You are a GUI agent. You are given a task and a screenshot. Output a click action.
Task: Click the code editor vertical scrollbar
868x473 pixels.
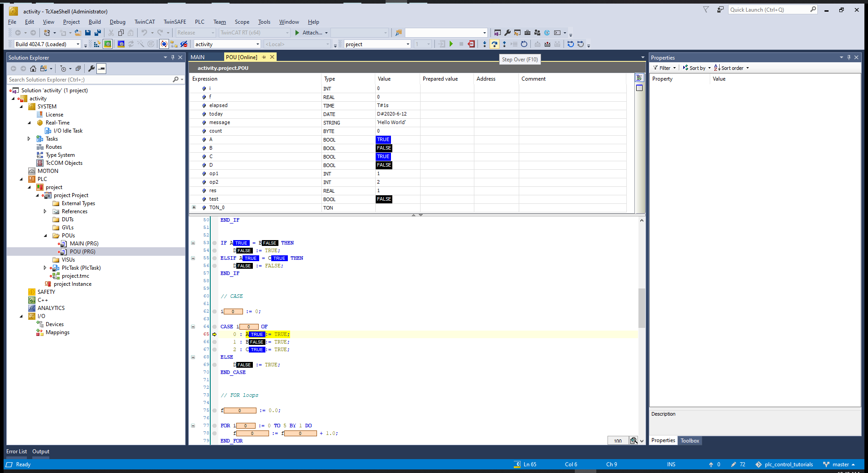(x=642, y=309)
